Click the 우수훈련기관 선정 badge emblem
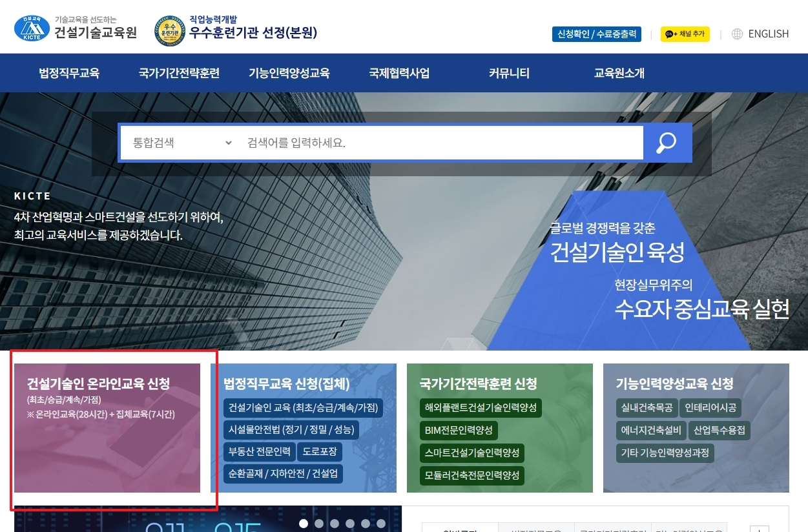This screenshot has height=532, width=808. click(x=169, y=32)
